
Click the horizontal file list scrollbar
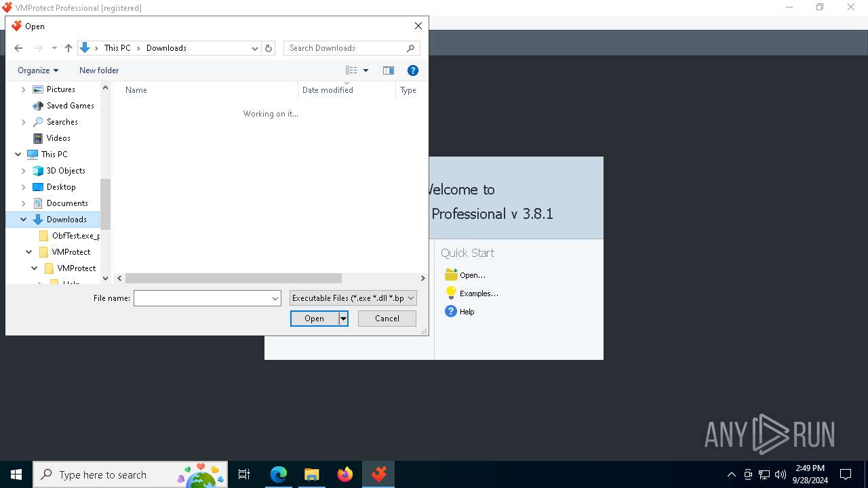click(x=233, y=278)
